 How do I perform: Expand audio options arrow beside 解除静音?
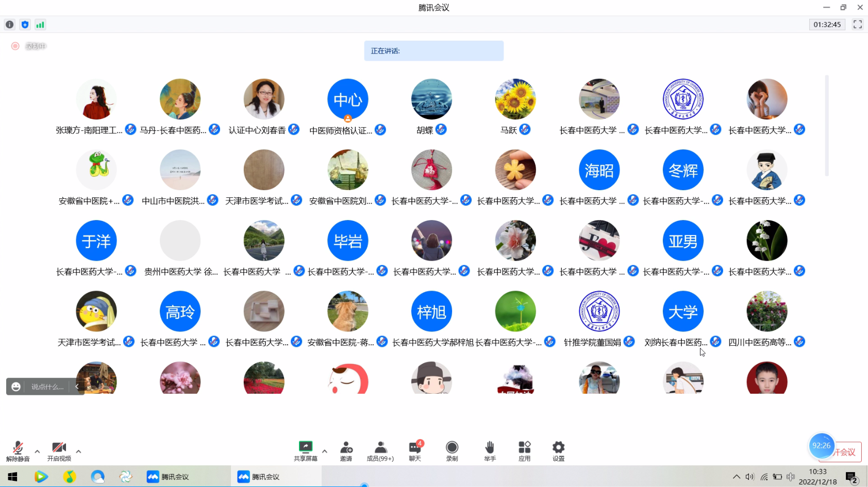37,451
